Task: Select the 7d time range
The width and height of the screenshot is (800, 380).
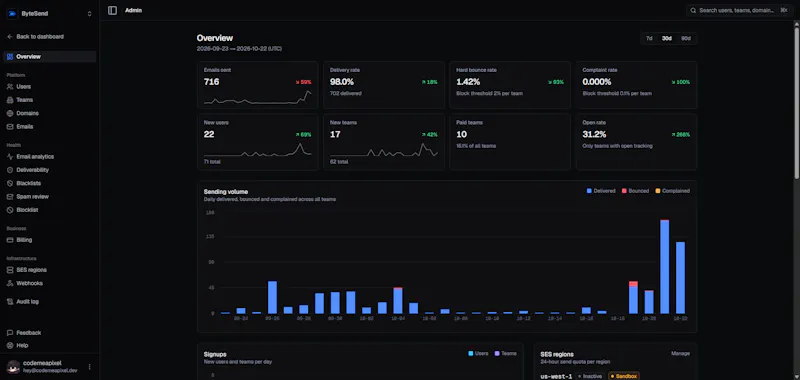Action: click(649, 38)
